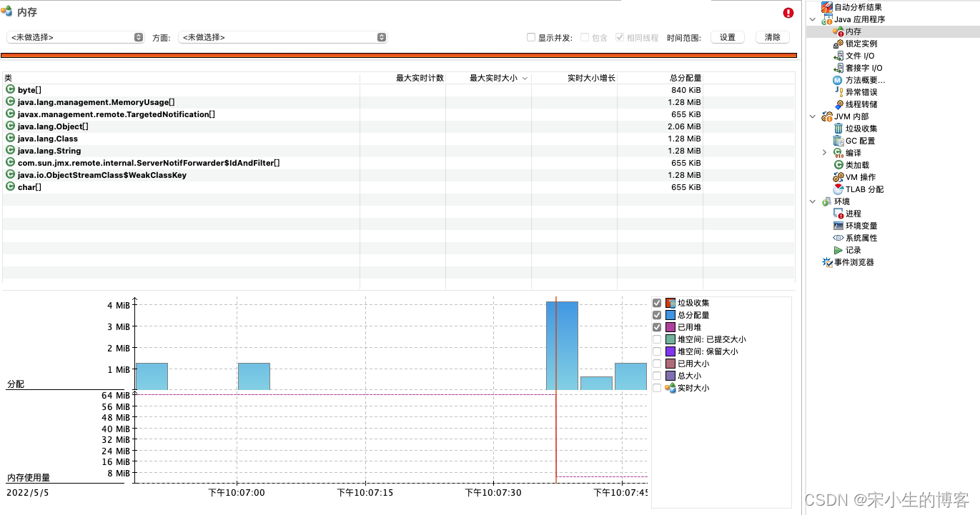Uncheck 总分配量 in chart legend
The height and width of the screenshot is (515, 980).
click(x=658, y=315)
